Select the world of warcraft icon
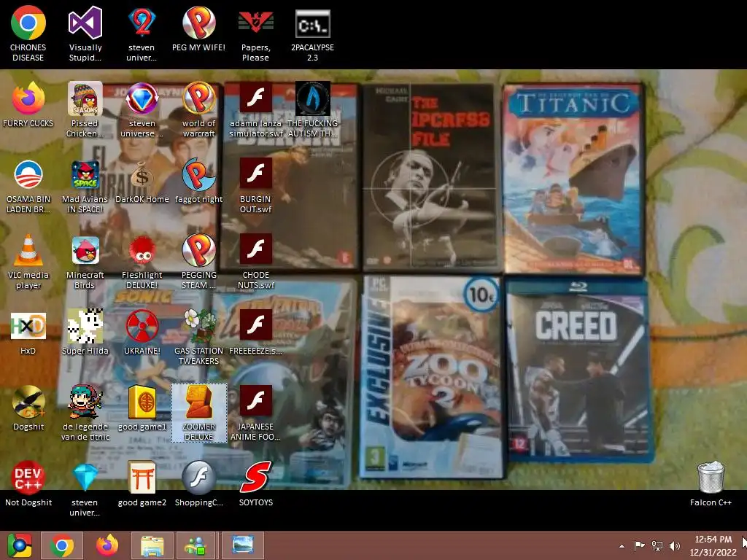 coord(198,109)
